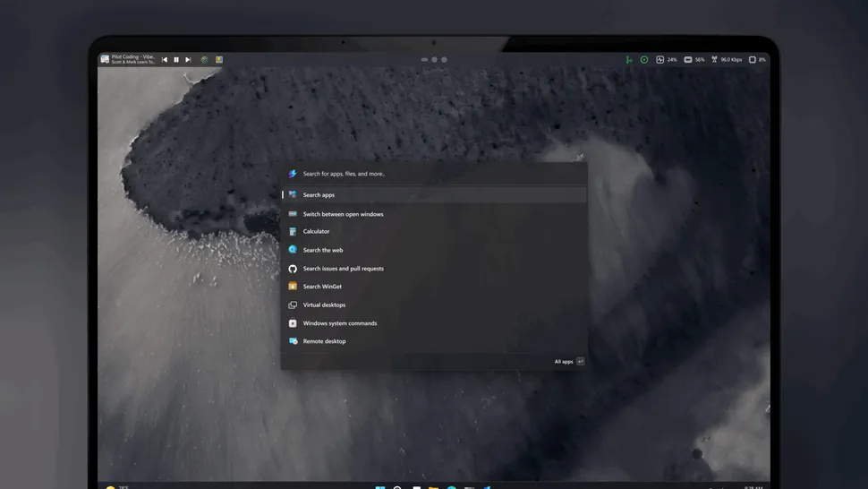Click the green git branch icon in the top bar
Screen dimensions: 868x489
629,59
